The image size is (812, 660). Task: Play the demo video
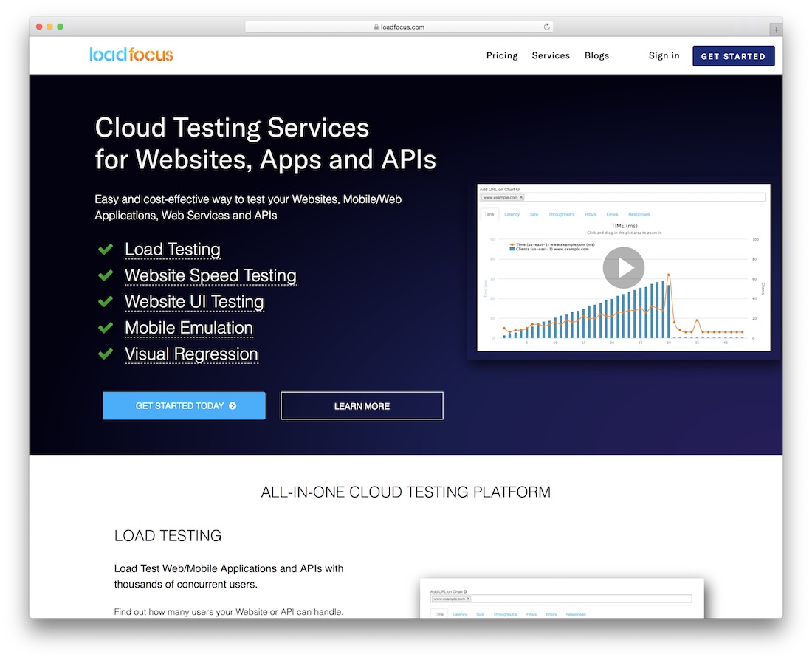point(624,268)
